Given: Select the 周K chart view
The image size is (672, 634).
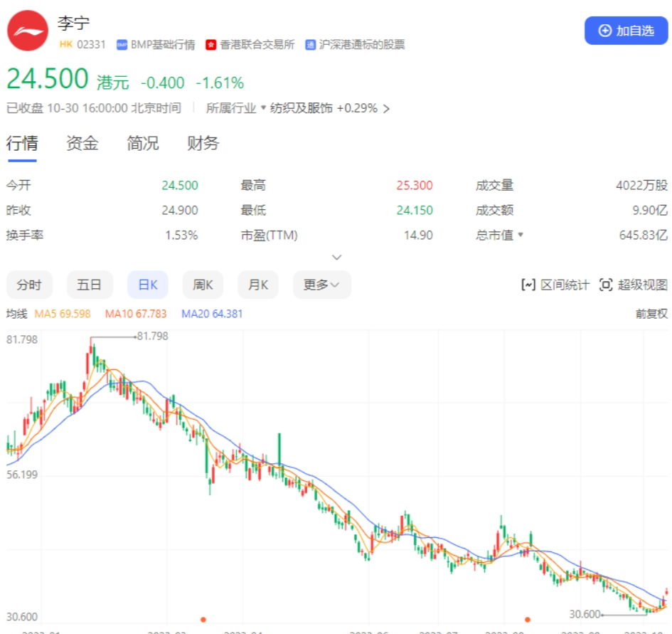Looking at the screenshot, I should 203,285.
